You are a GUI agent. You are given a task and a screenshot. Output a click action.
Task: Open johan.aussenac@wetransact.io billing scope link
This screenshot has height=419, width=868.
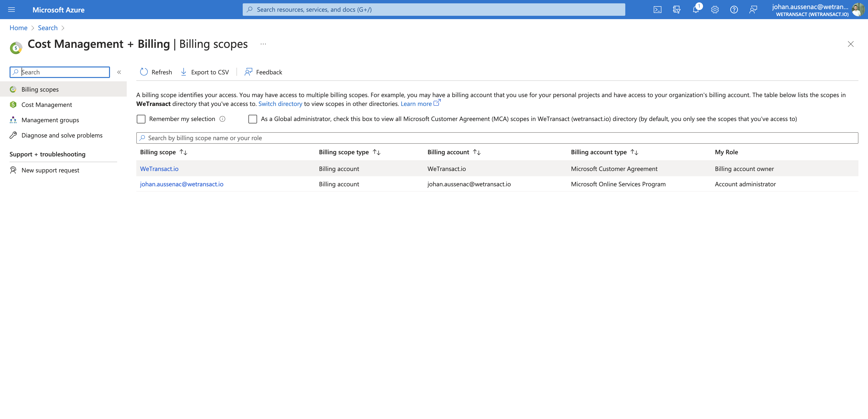pos(182,184)
